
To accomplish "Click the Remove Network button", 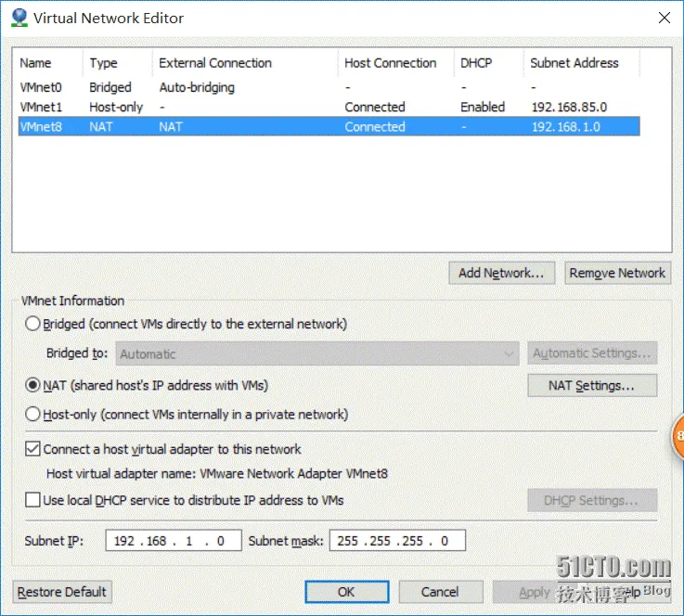I will [617, 273].
